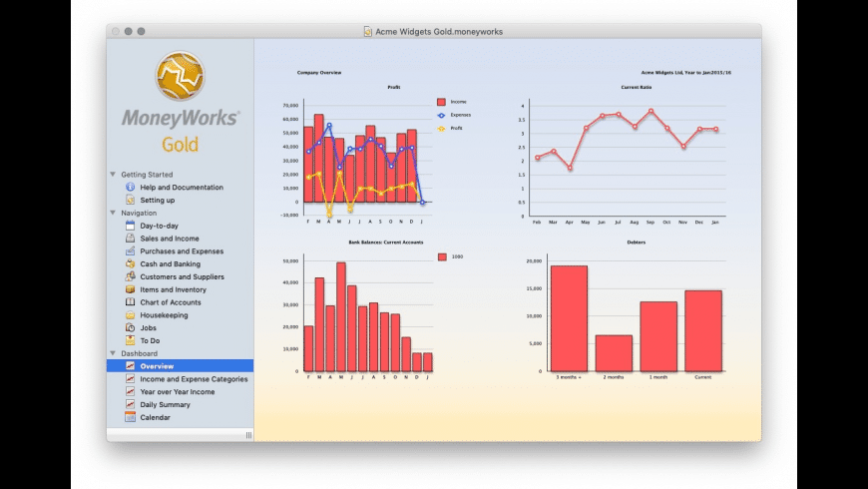Click the Income red legend swatch
868x489 pixels.
441,102
